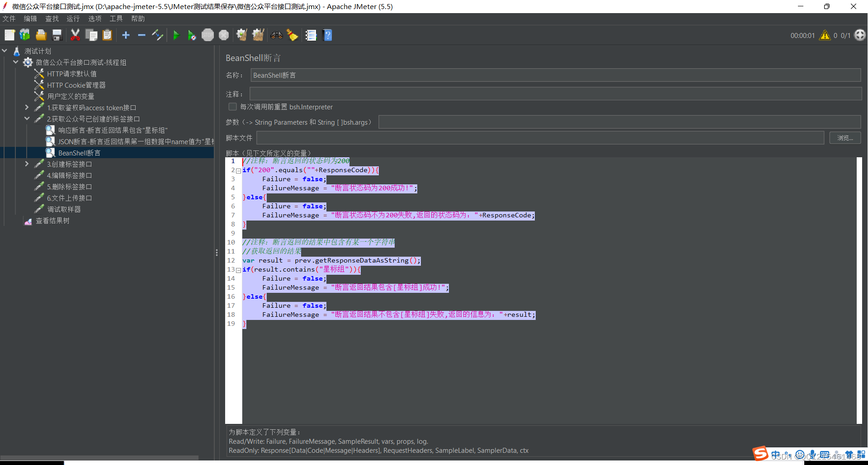
Task: Click the 参数 bsh.args parameters field
Action: [619, 122]
